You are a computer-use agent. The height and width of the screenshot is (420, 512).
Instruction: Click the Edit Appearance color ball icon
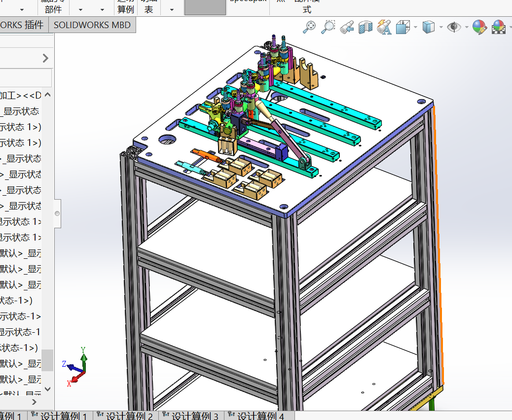[x=479, y=27]
